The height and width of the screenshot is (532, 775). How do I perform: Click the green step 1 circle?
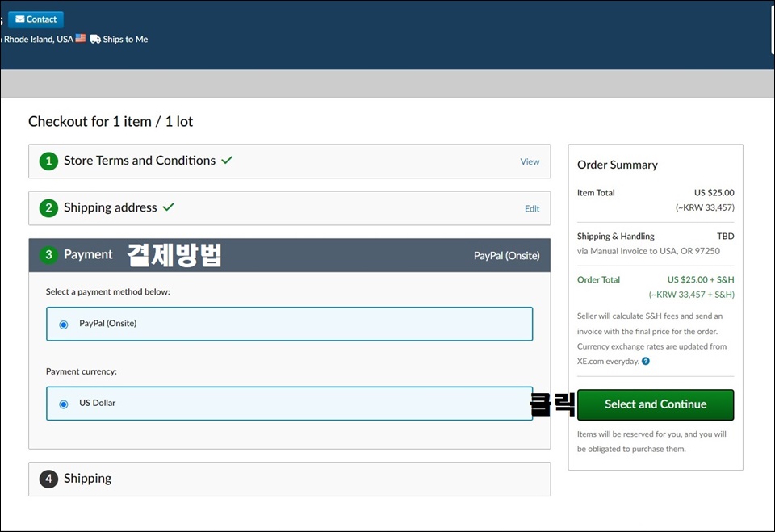pyautogui.click(x=48, y=161)
